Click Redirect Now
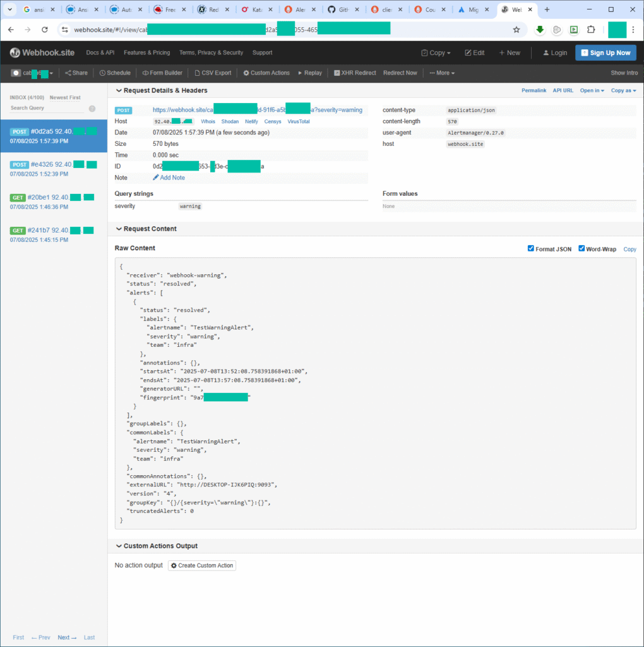 click(x=400, y=73)
